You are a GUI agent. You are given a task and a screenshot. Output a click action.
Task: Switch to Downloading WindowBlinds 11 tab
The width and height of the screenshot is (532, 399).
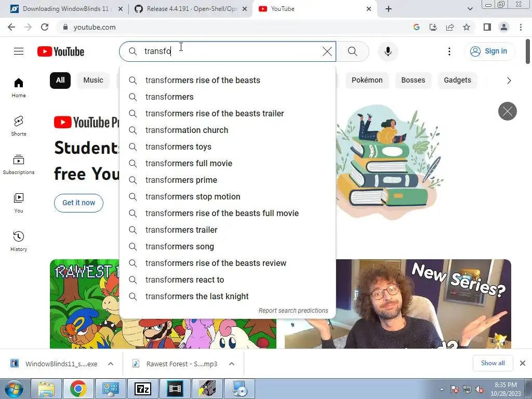tap(65, 9)
